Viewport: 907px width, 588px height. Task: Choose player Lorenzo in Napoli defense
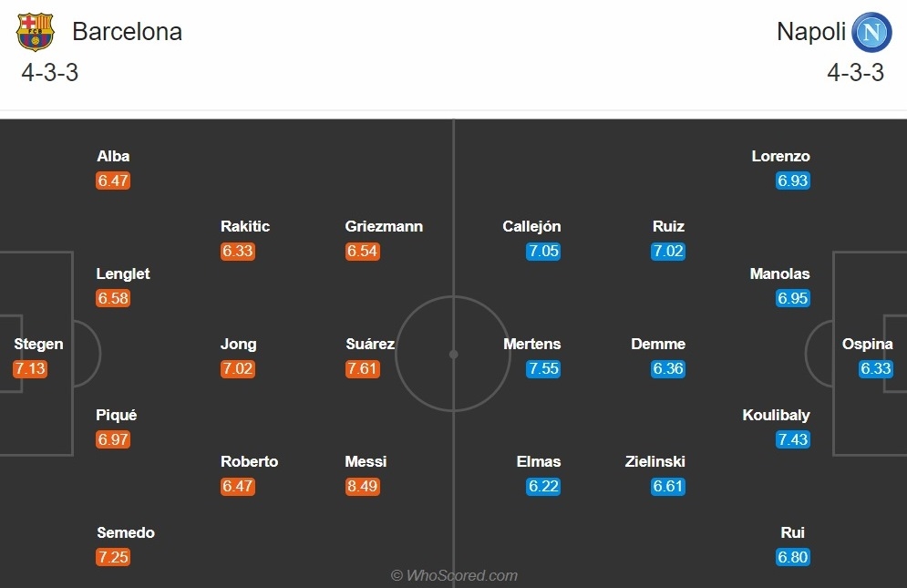coord(781,156)
